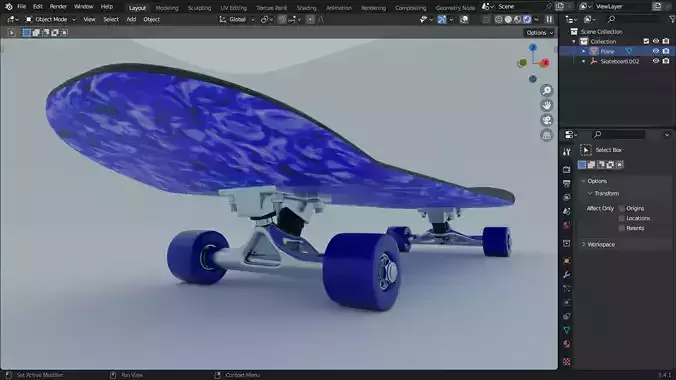Enable Affect Only Parents checkbox

(x=622, y=228)
